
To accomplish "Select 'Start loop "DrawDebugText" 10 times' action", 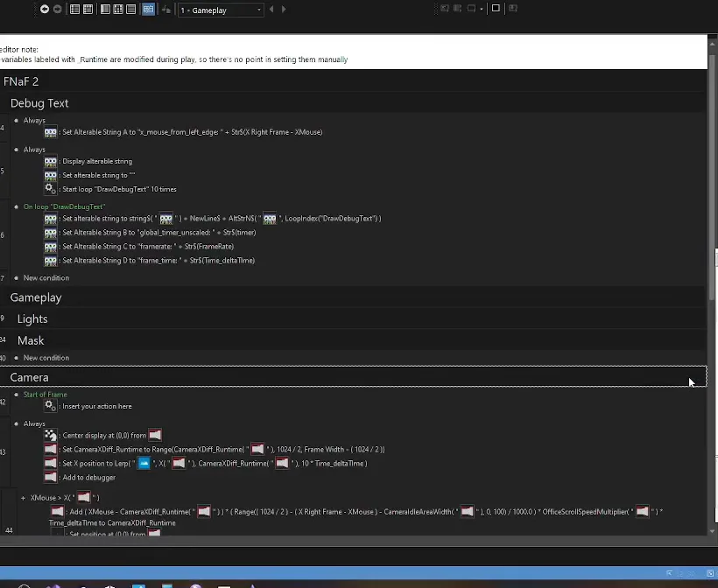I will 119,190.
